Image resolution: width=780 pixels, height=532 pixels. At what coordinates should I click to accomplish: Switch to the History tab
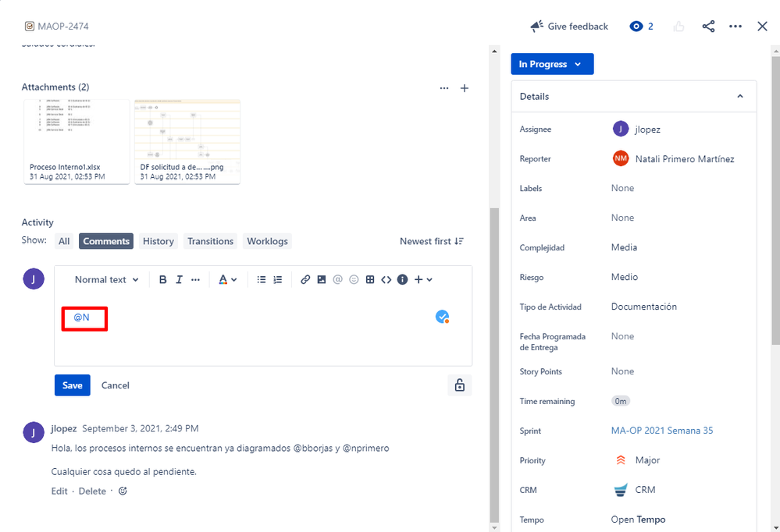point(158,241)
